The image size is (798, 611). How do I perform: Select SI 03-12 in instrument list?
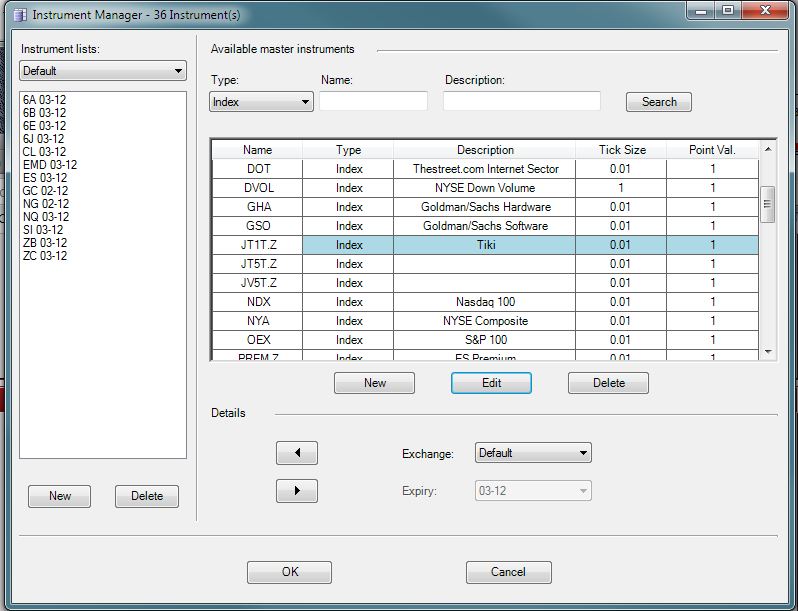43,230
